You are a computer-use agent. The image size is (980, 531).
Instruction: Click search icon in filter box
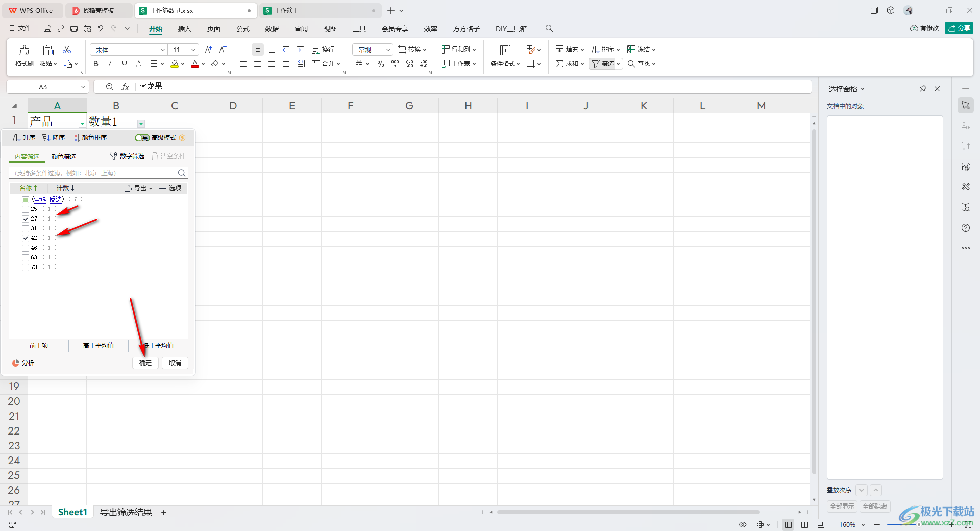tap(182, 173)
